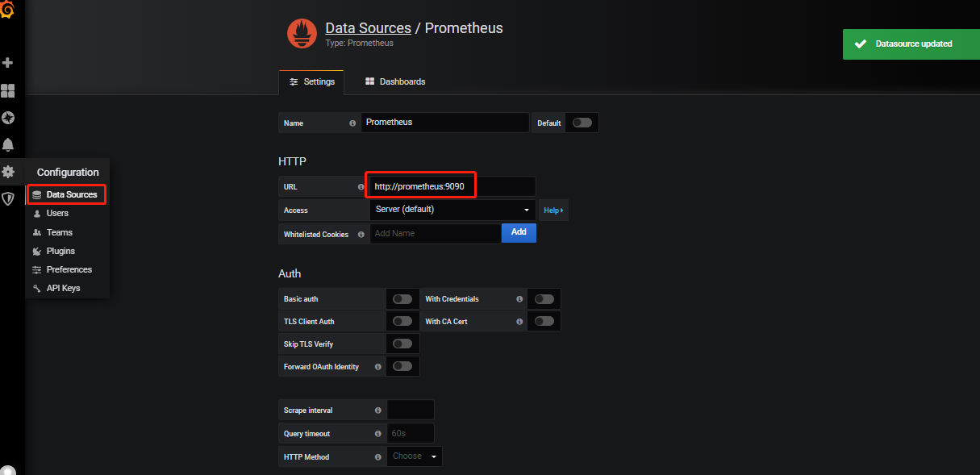Select API Keys in Configuration menu
The image size is (980, 475).
click(x=66, y=288)
